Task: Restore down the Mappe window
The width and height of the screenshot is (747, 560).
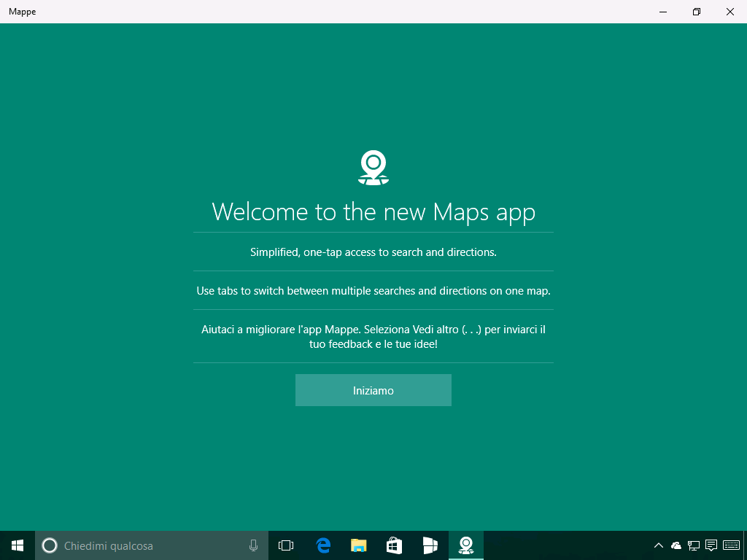Action: (x=697, y=12)
